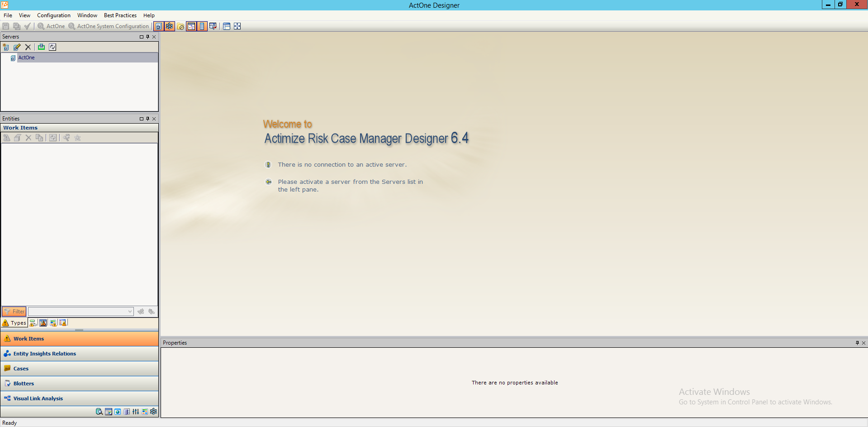
Task: Maximize the Entities pane
Action: click(142, 119)
